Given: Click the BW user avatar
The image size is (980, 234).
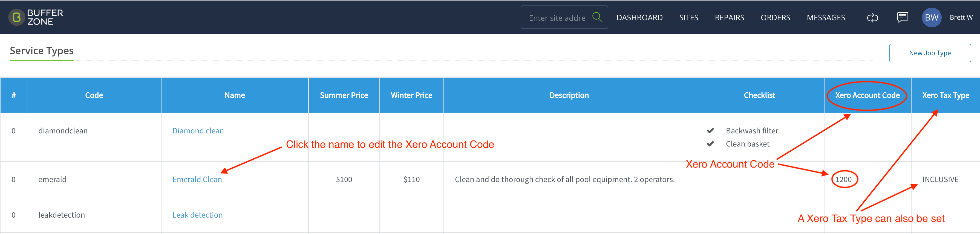Looking at the screenshot, I should pyautogui.click(x=931, y=17).
